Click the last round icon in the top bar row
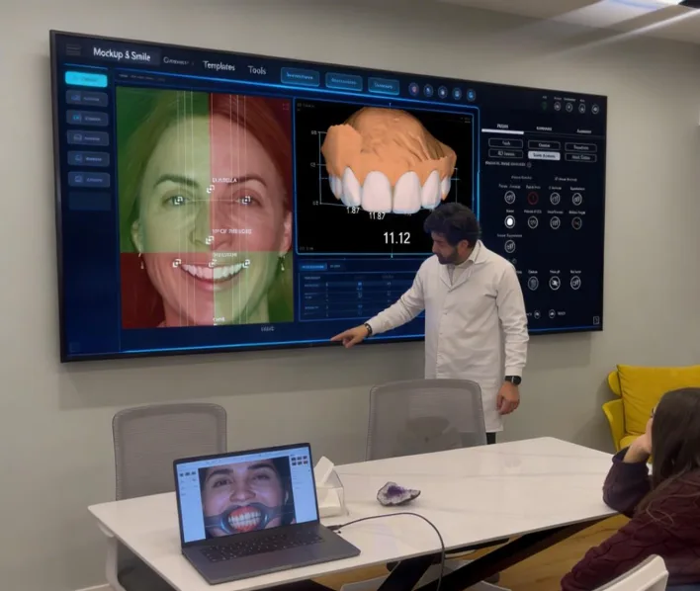The width and height of the screenshot is (700, 591). point(471,95)
